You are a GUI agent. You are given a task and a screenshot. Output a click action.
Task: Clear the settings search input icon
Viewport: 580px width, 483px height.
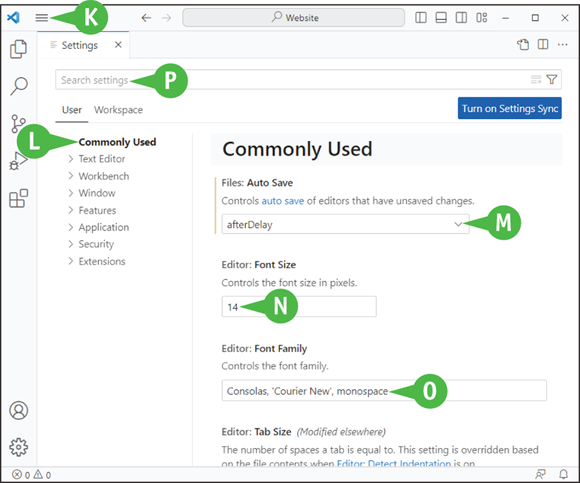[536, 80]
